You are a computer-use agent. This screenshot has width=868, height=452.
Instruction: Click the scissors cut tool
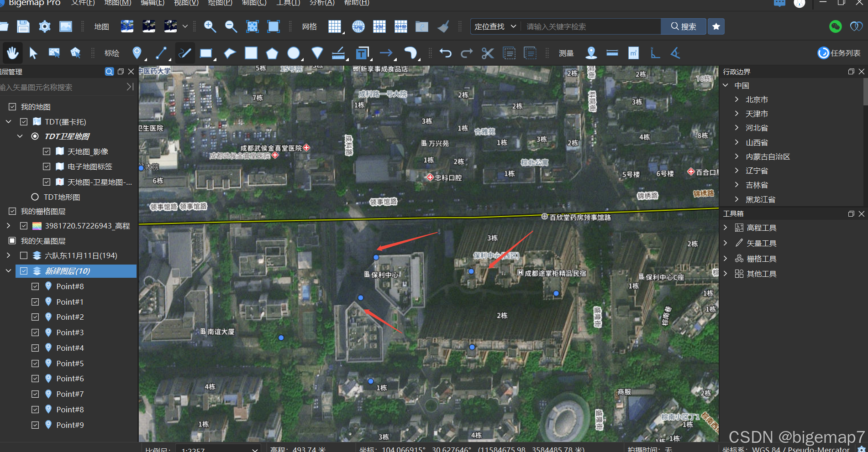488,53
